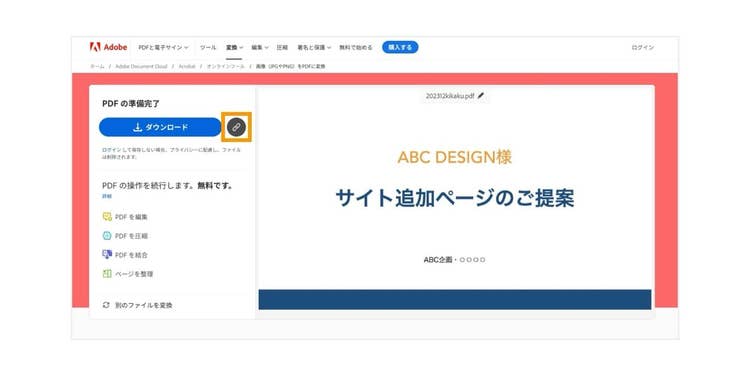Screen dimensions: 750x375
Task: Go to the Adobe Document Cloud breadcrumb
Action: (x=141, y=66)
